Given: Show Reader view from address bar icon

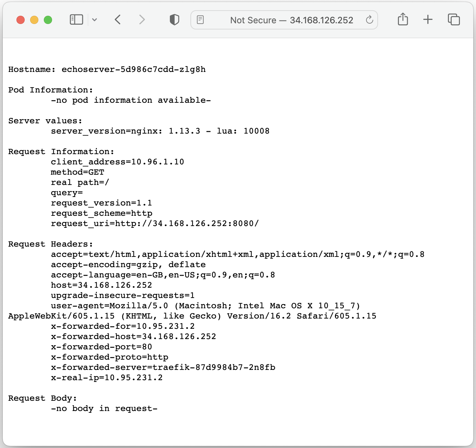Looking at the screenshot, I should [201, 20].
